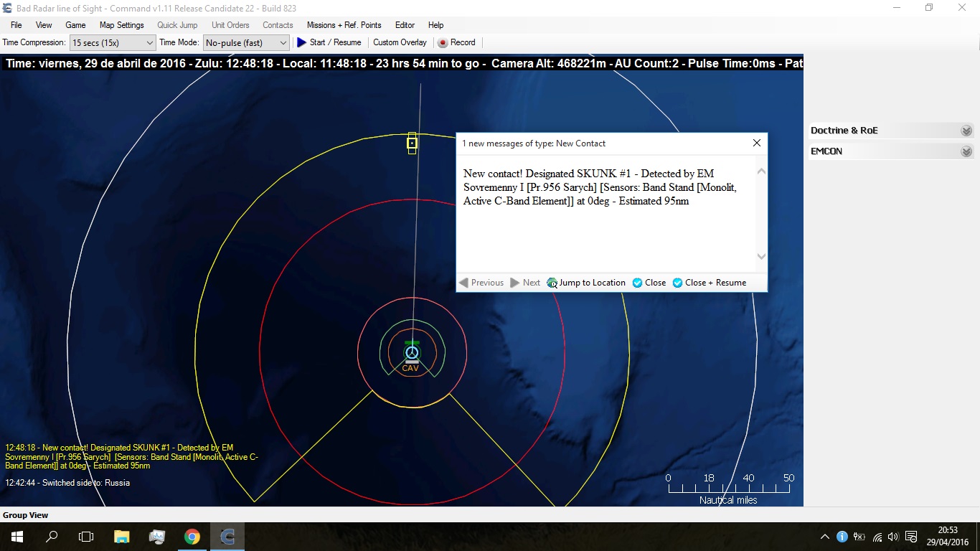Open the Help menu
Viewport: 980px width, 551px height.
(x=435, y=25)
